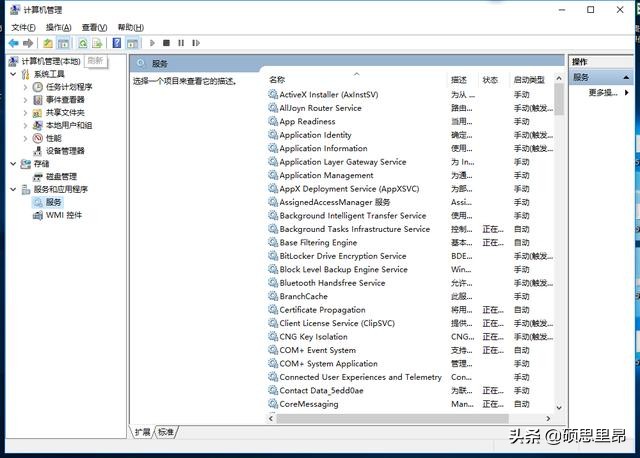
Task: Select Computer Management (本地) root node
Action: [x=51, y=61]
